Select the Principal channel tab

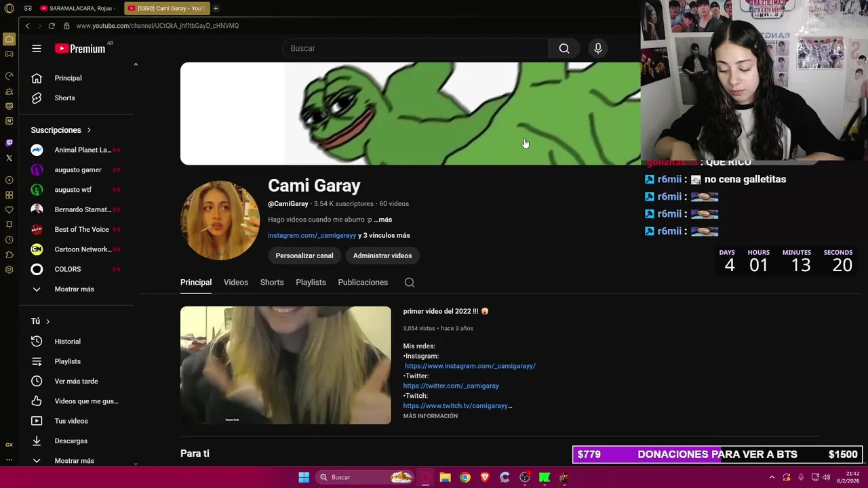tap(196, 282)
